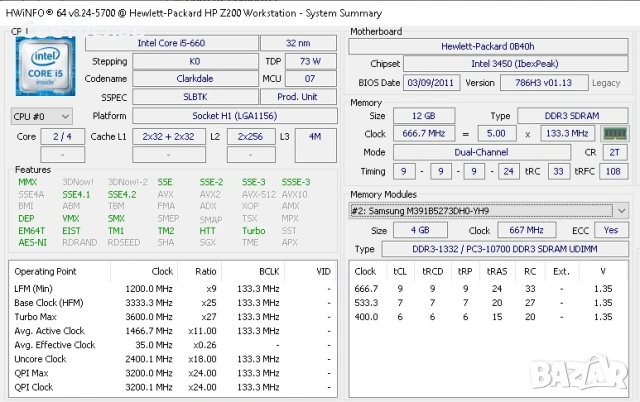Click the SSE4.2 feature flag
Screen dimensions: 640x402
pos(122,195)
